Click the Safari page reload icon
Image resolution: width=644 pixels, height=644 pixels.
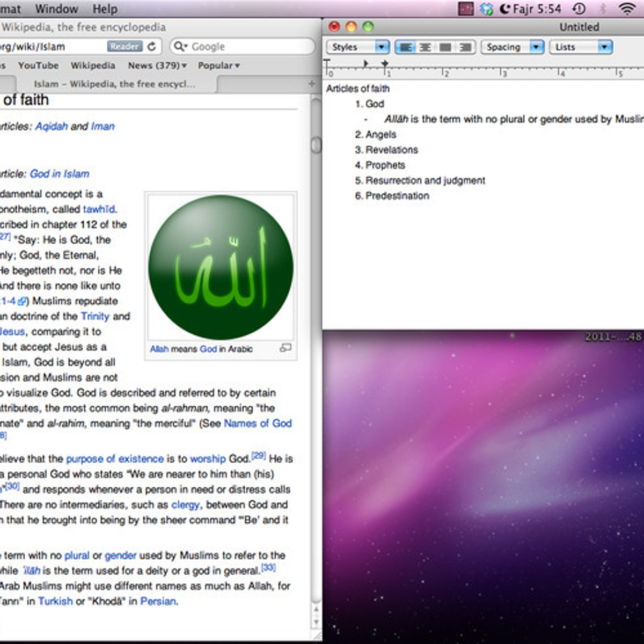152,47
